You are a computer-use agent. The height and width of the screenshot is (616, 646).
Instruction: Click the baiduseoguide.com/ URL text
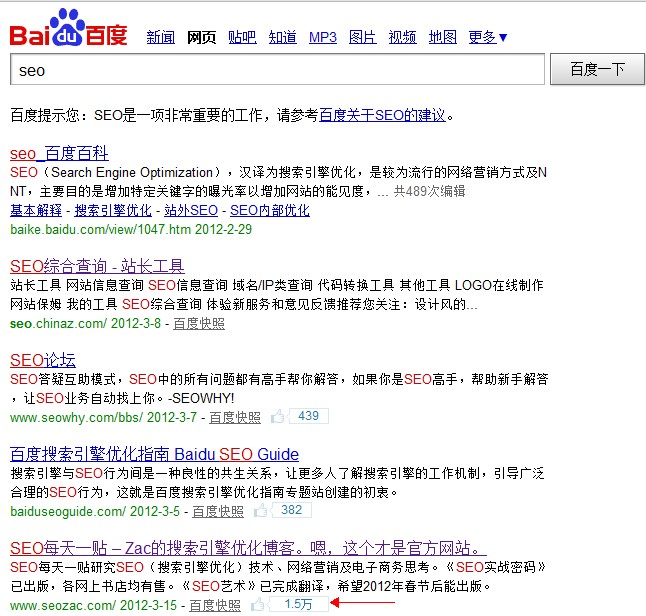[68, 511]
